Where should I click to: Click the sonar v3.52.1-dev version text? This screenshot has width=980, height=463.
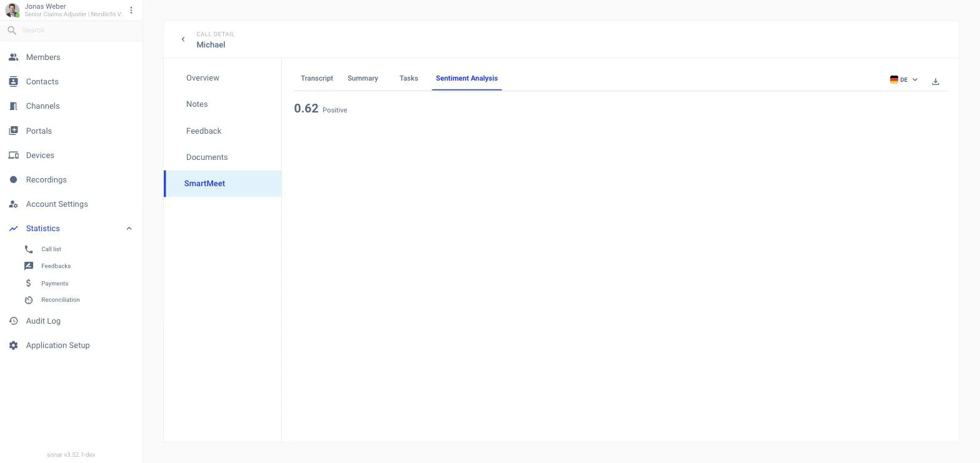71,455
